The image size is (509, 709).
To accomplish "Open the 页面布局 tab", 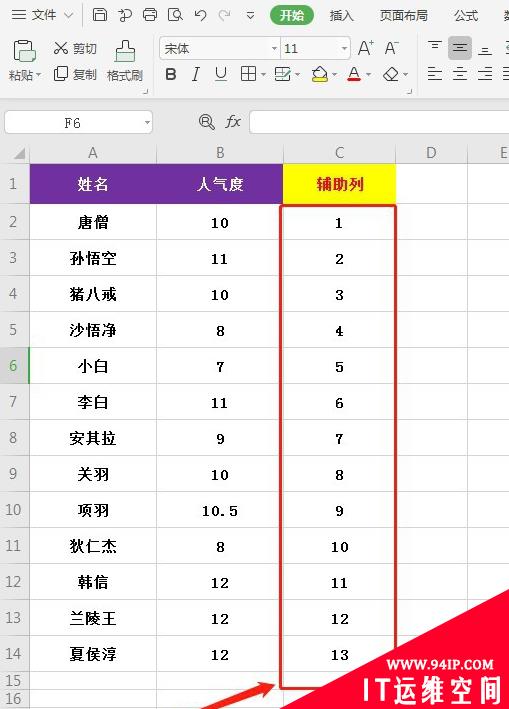I will tap(404, 15).
